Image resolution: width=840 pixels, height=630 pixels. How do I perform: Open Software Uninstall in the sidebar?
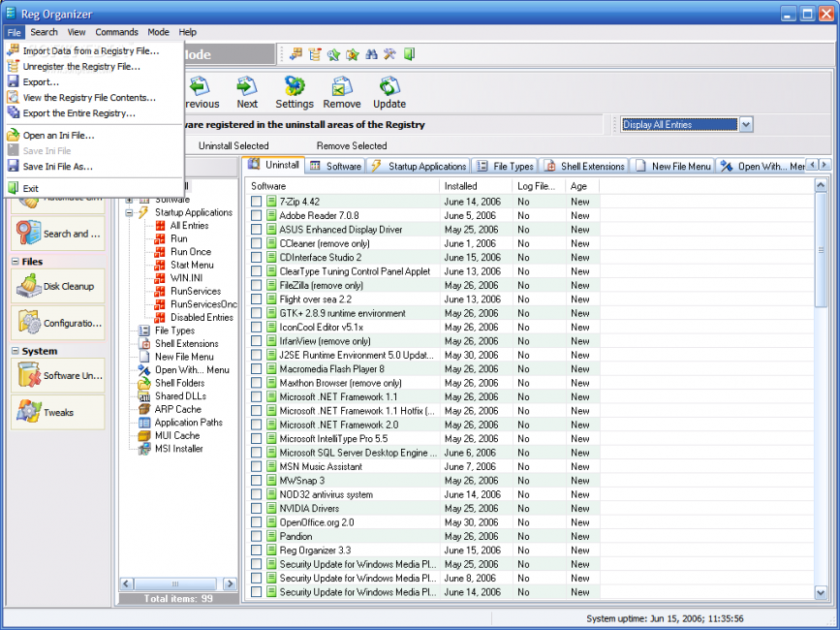click(58, 375)
